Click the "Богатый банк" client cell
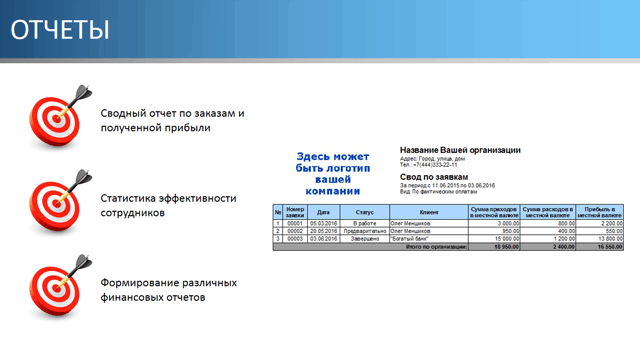 429,239
